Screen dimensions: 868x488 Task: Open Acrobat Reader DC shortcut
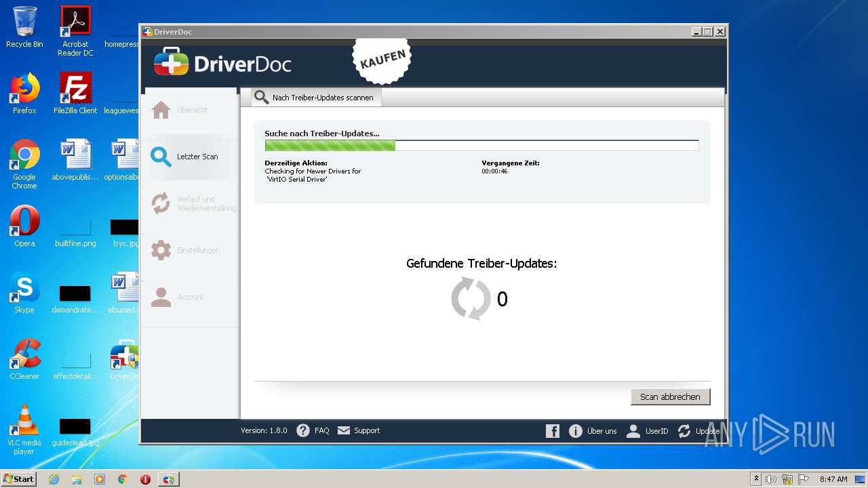[75, 32]
